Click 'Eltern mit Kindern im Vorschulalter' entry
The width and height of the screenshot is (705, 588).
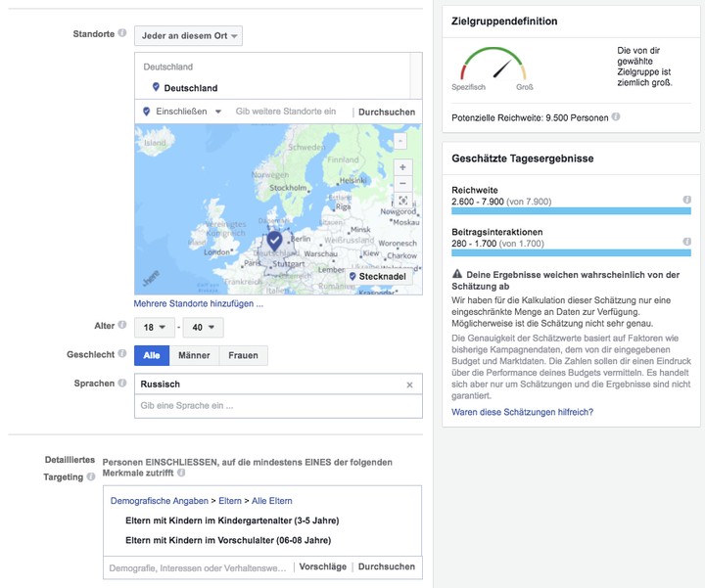[x=228, y=540]
